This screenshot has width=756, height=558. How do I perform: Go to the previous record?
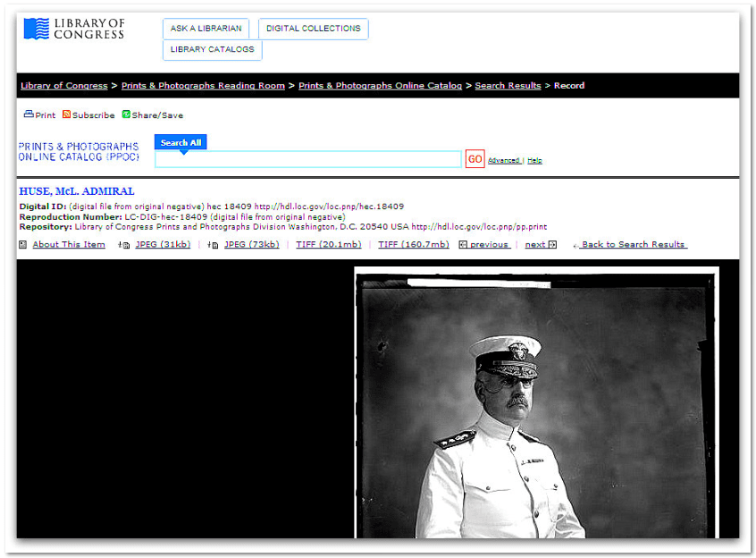[490, 244]
